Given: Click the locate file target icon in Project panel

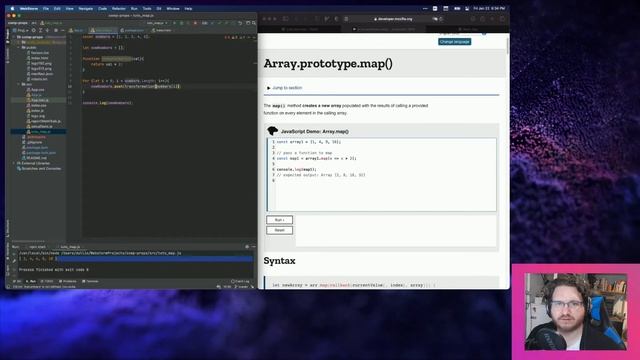Looking at the screenshot, I should coord(33,30).
